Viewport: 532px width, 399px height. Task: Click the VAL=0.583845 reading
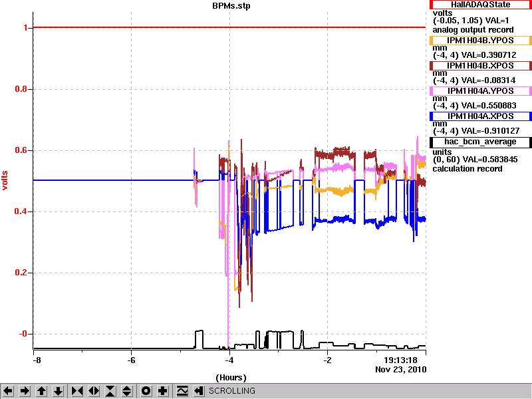[x=489, y=160]
